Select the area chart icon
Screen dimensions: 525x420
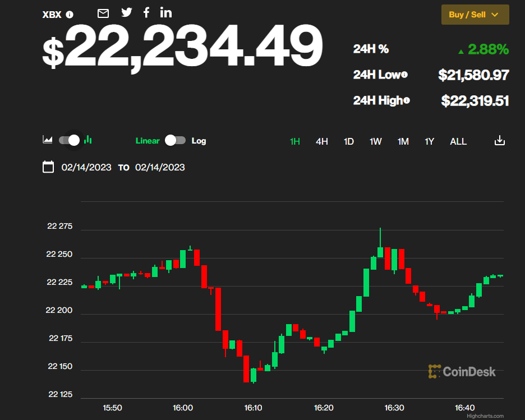(x=48, y=140)
